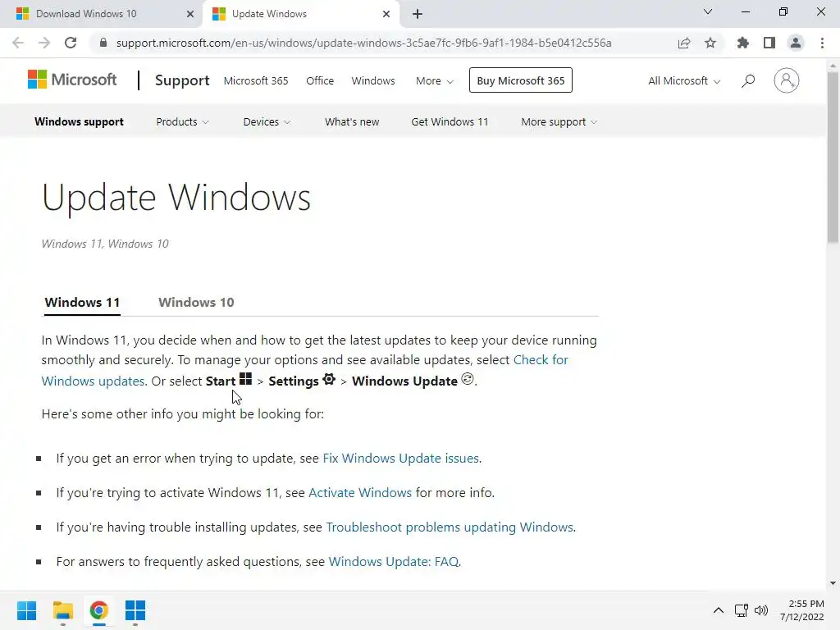Select the Windows 11 content tab

coord(82,302)
